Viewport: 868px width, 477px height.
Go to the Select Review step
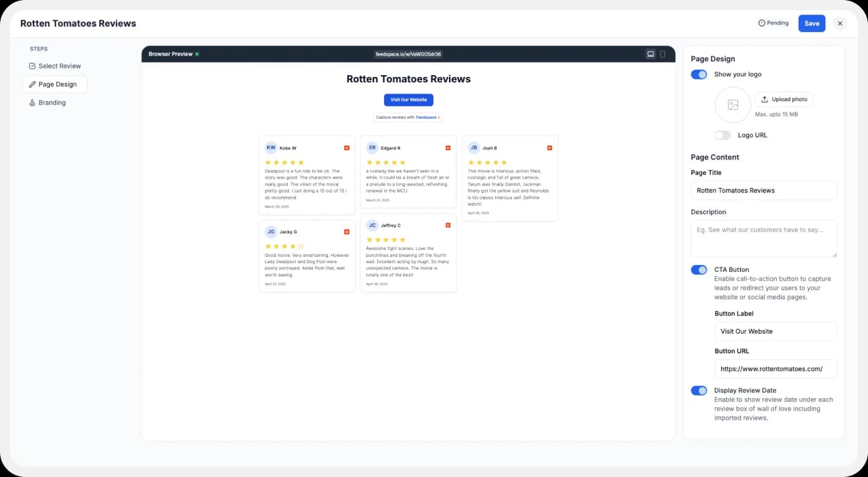click(x=59, y=66)
